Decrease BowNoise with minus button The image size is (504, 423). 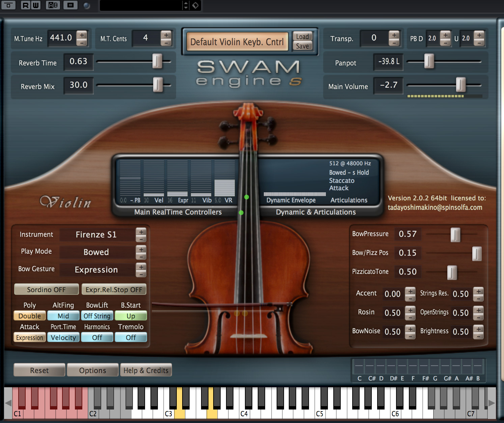410,336
